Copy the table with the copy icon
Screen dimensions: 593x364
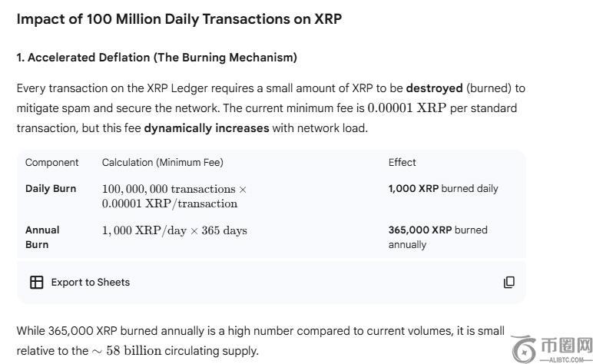(509, 283)
